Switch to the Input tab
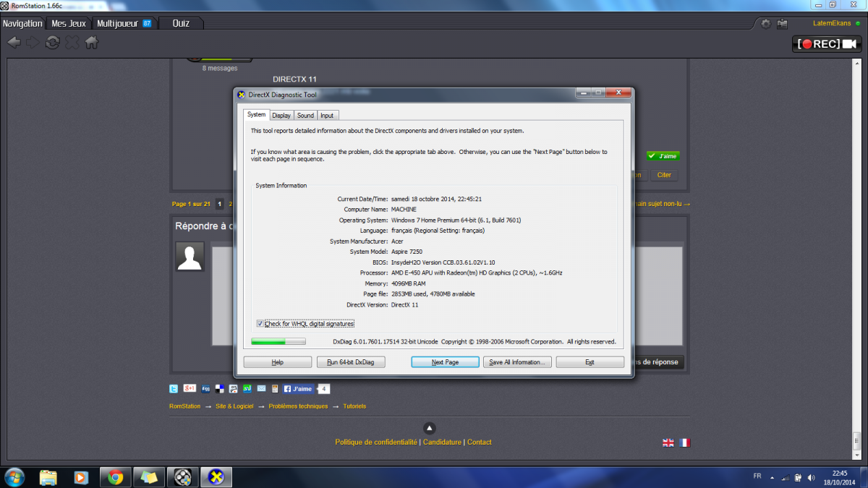Viewport: 868px width, 488px height. click(327, 115)
